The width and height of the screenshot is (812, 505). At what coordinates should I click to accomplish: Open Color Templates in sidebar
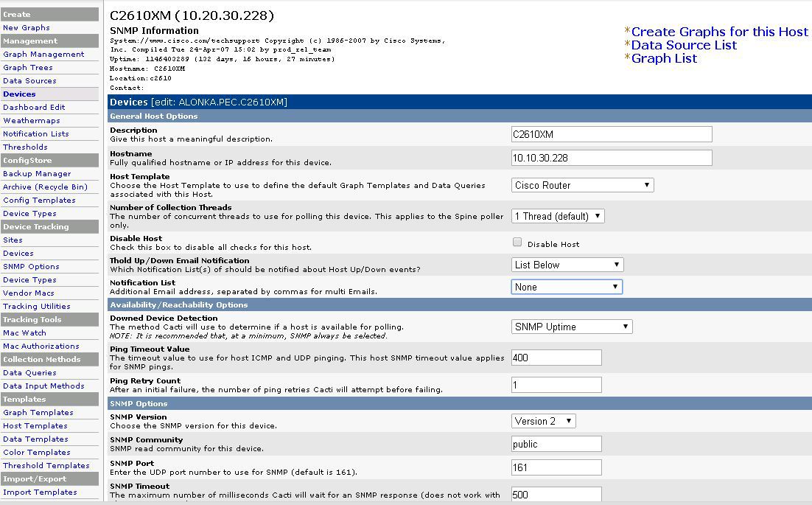[36, 452]
